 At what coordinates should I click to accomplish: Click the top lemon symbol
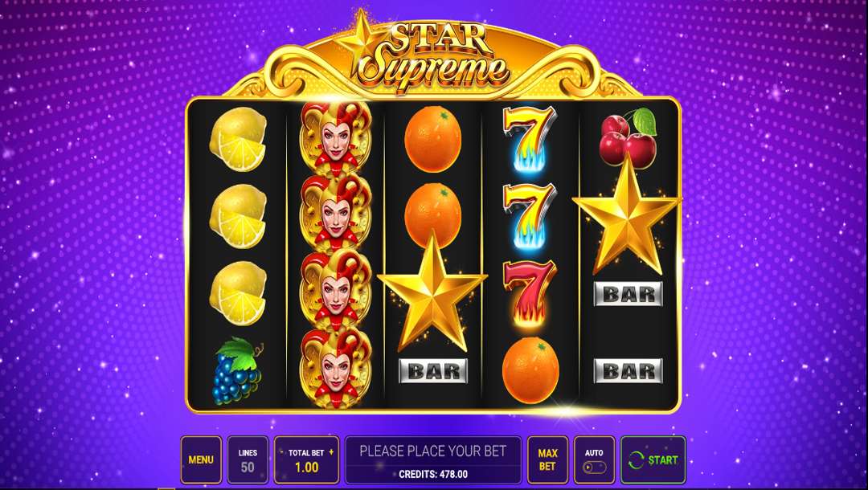[x=238, y=139]
